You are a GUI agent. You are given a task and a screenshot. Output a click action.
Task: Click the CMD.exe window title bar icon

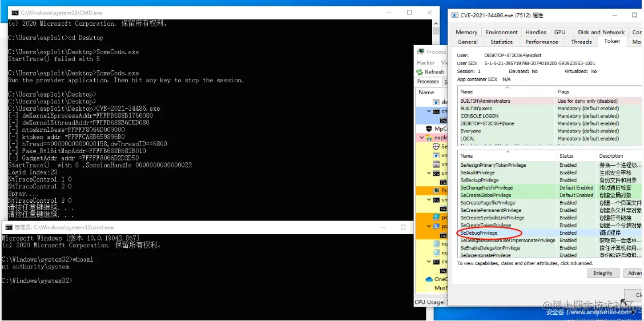[15, 13]
